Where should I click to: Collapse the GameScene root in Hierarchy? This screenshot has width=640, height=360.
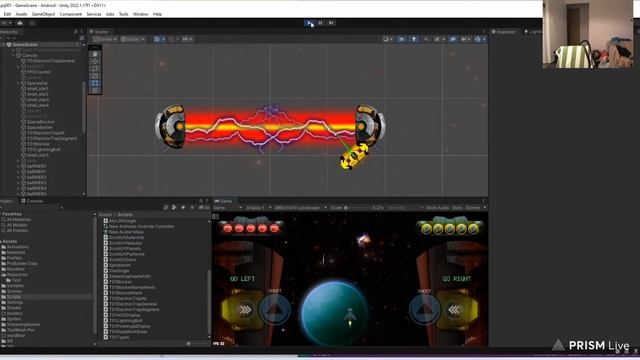click(x=4, y=44)
